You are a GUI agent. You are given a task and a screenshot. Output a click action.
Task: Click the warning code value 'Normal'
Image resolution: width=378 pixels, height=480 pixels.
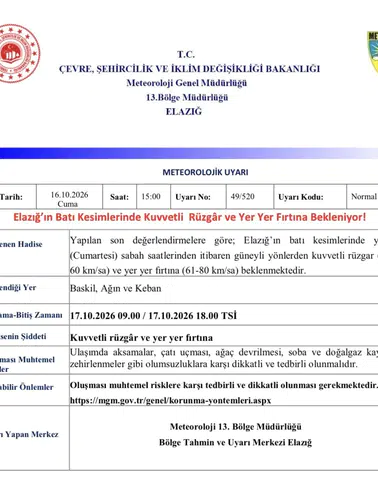coord(364,196)
